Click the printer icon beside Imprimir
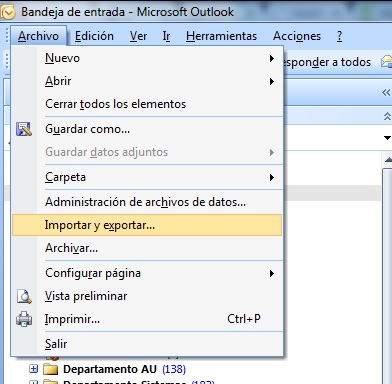 coord(24,319)
